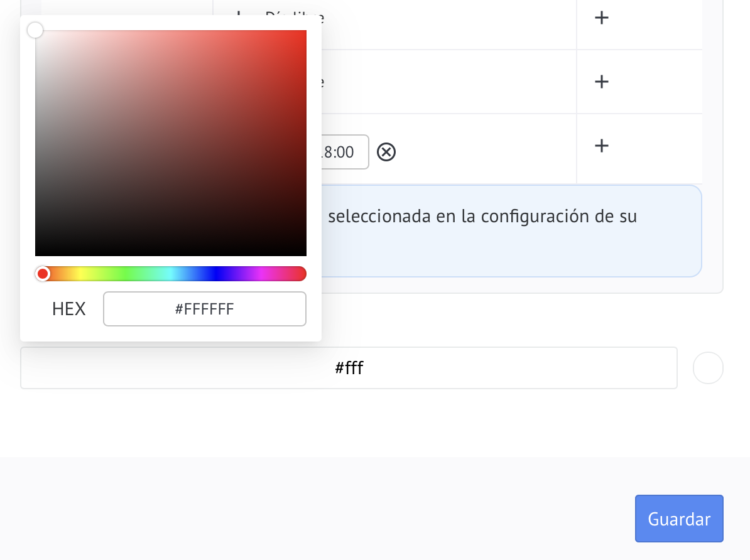
Task: Select the white saturation picker handle
Action: click(35, 30)
